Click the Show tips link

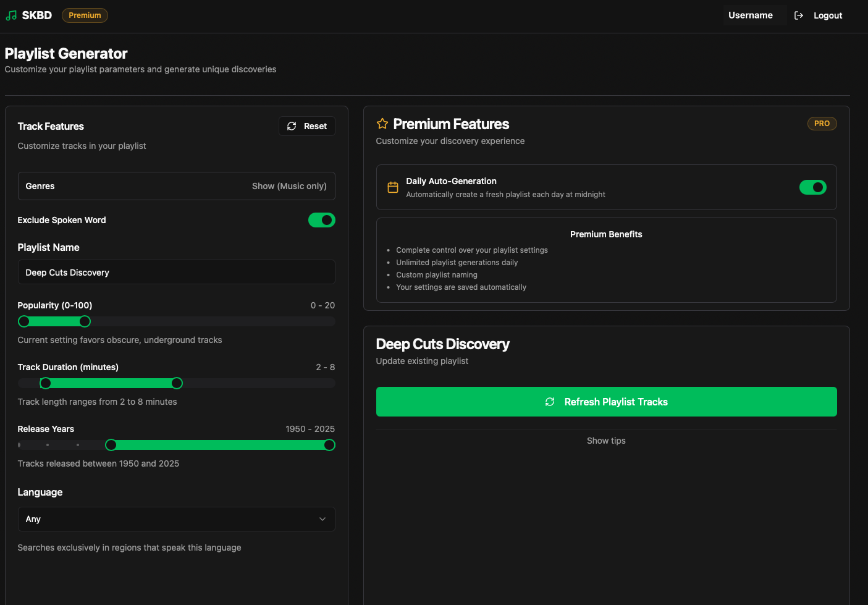[606, 440]
